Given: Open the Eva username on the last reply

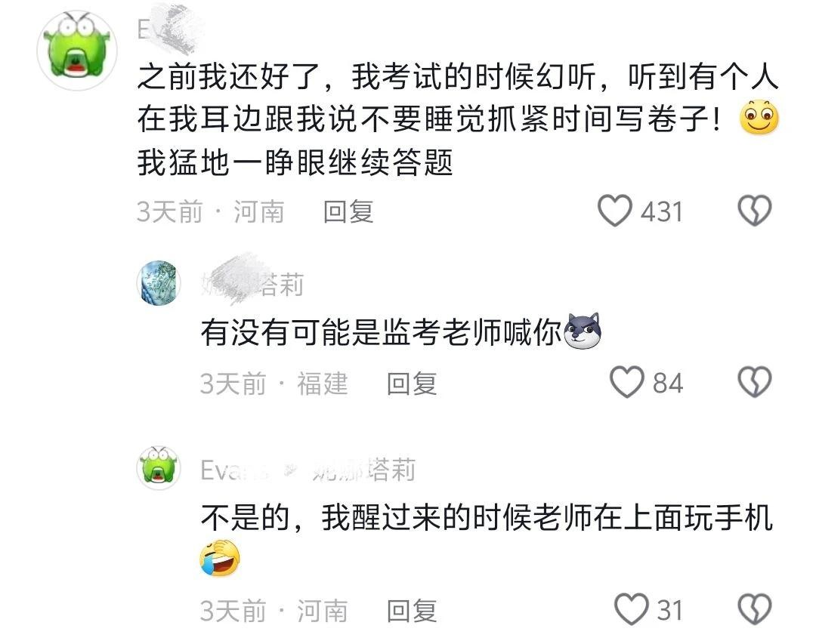Looking at the screenshot, I should (x=234, y=470).
